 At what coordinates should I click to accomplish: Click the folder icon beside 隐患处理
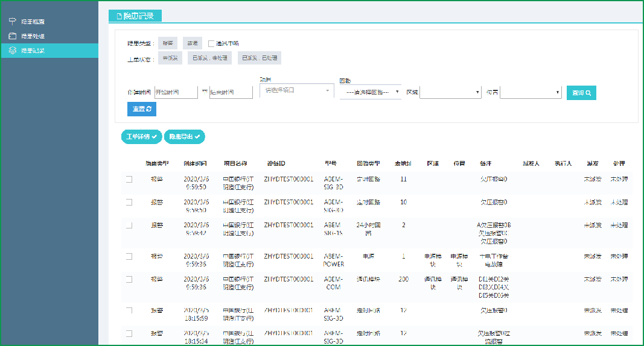[12, 36]
